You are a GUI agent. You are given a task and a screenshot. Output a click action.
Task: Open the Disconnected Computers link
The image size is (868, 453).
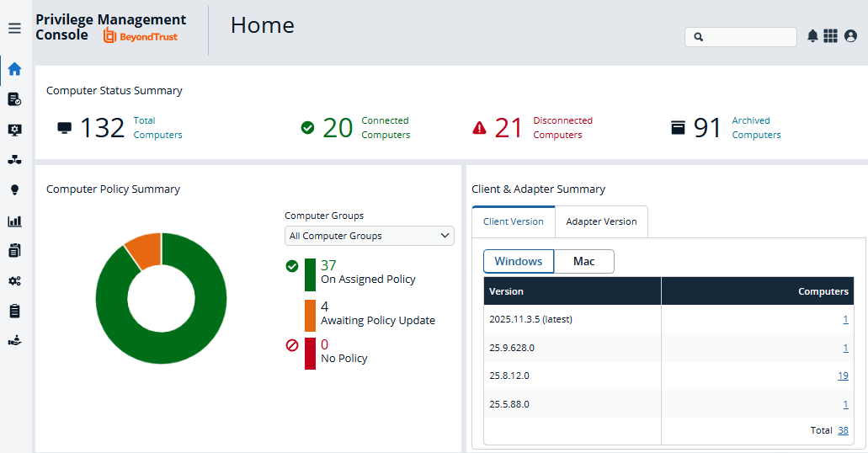(562, 128)
